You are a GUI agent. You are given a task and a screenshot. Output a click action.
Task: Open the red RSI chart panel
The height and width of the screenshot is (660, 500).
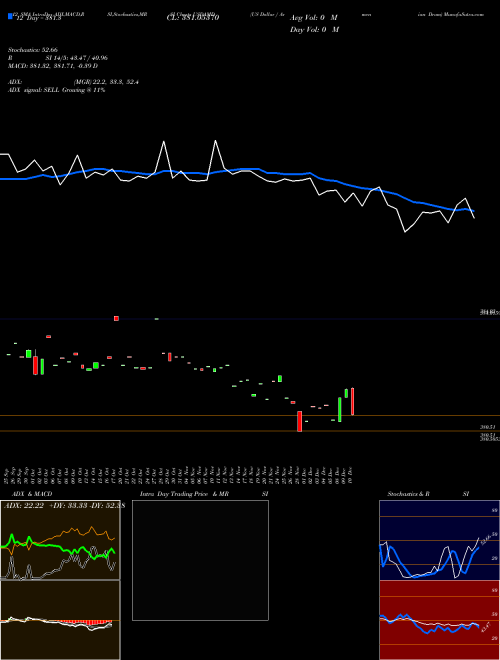[x=439, y=620]
